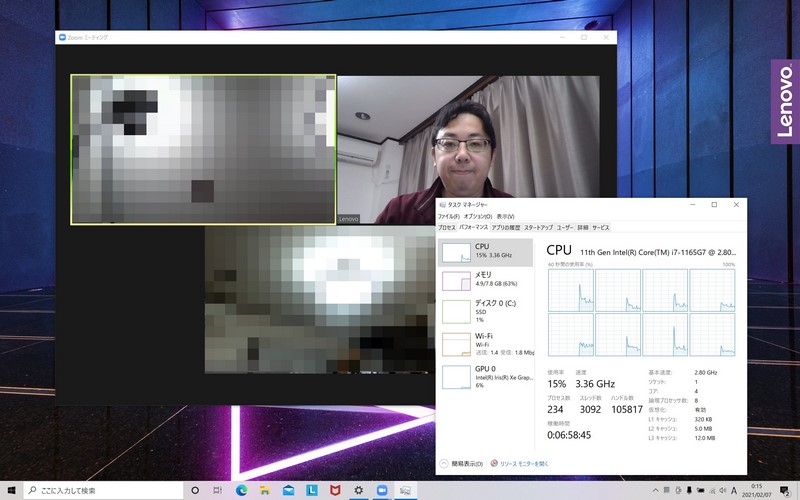This screenshot has height=500, width=800.
Task: Click the uptime value 0:06:58:45
Action: click(569, 435)
